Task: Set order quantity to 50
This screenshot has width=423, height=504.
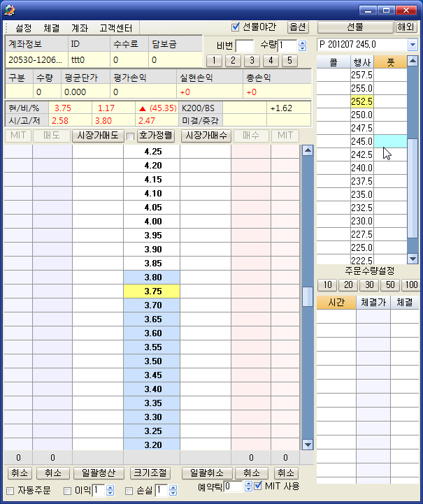Action: point(390,285)
